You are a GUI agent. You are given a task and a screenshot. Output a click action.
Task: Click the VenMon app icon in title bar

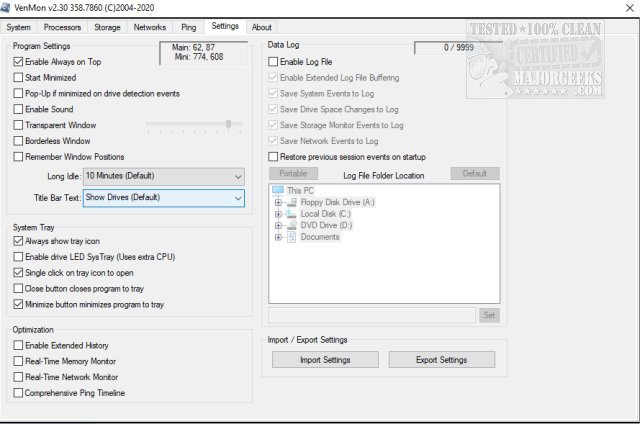point(5,7)
